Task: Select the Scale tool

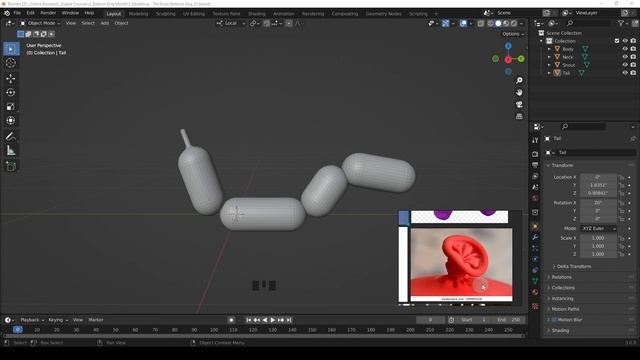Action: (x=11, y=107)
